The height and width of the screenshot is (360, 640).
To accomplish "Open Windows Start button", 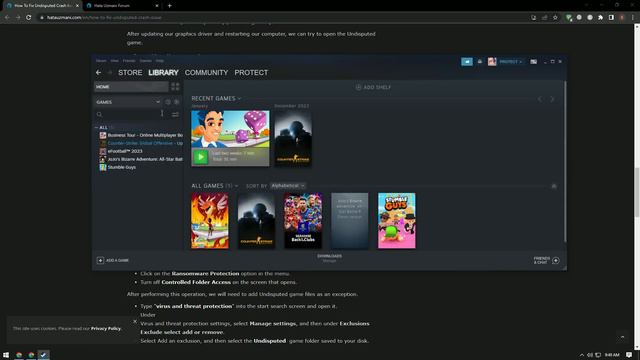I will click(6, 355).
